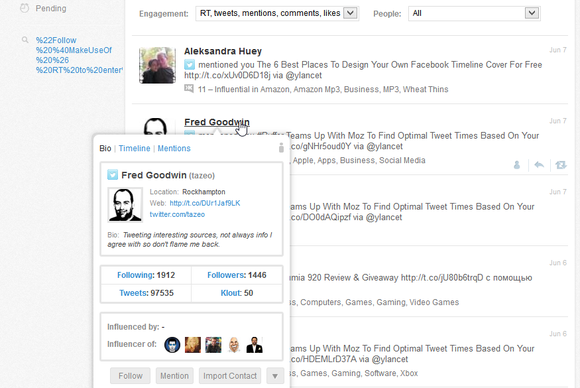
Task: Click the Klout: 50 score
Action: coord(237,293)
